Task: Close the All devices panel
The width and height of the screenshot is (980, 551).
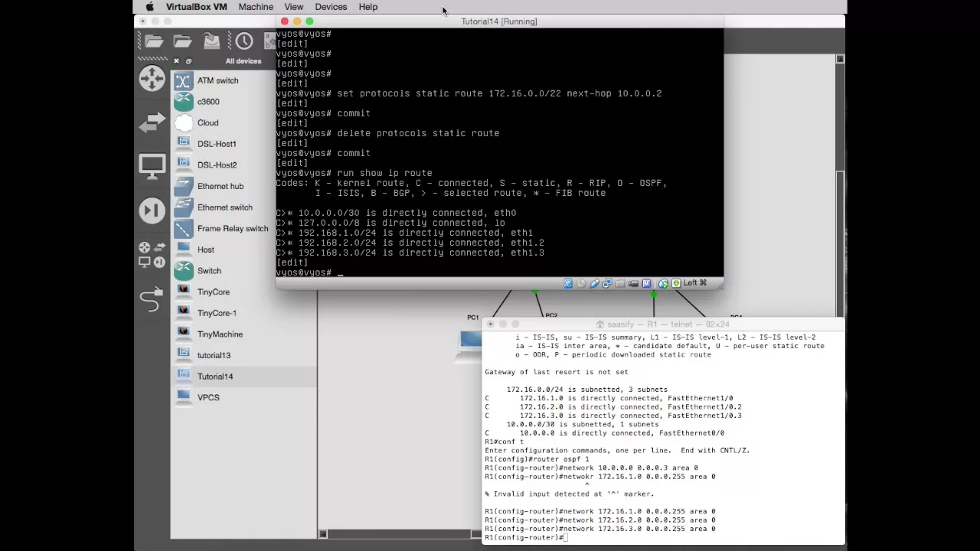Action: click(x=176, y=61)
